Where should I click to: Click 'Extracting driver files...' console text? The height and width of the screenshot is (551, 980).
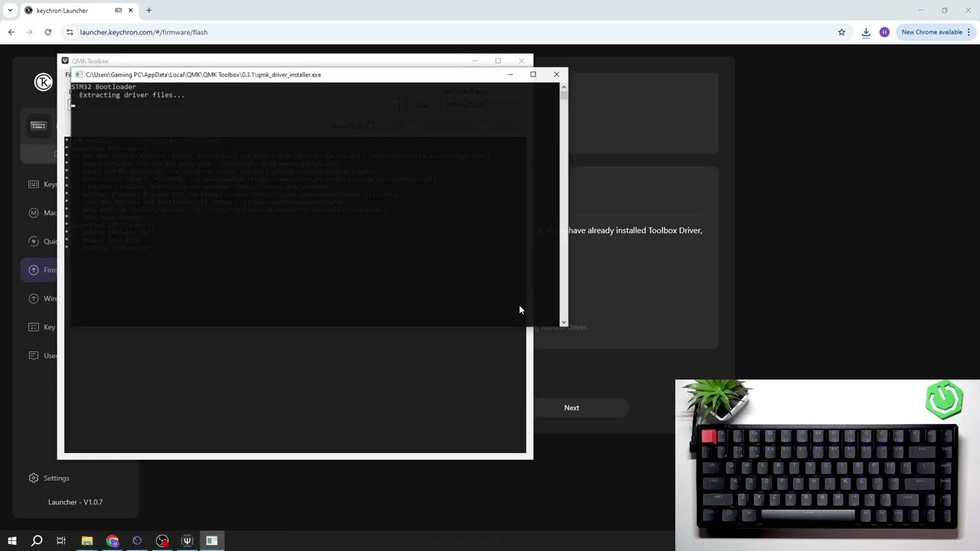click(x=132, y=95)
